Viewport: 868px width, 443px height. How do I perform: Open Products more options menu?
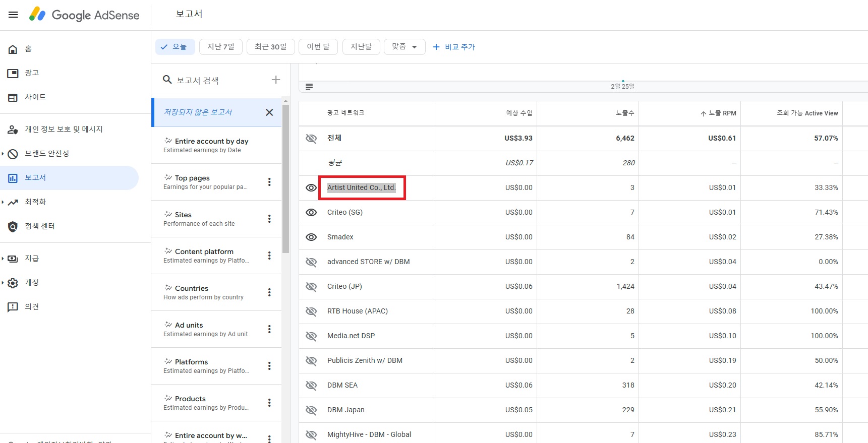pyautogui.click(x=269, y=403)
